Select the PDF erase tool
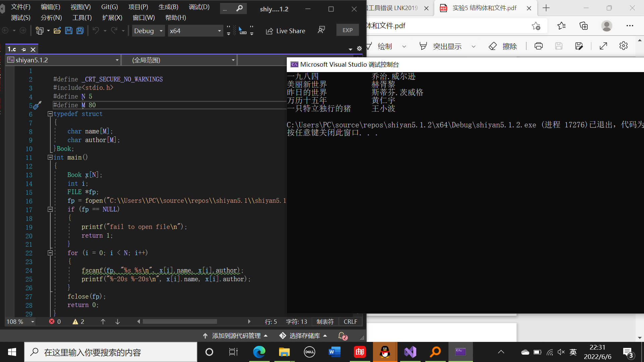The width and height of the screenshot is (644, 362). 503,46
